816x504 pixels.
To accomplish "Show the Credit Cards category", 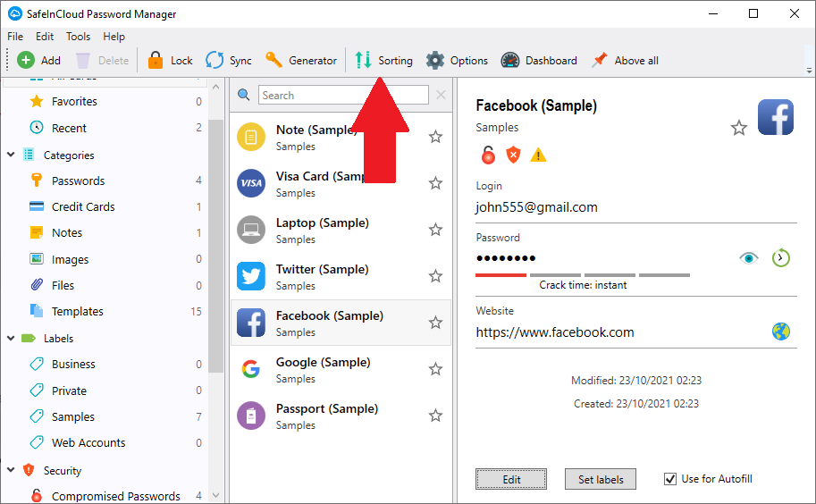I will click(104, 206).
